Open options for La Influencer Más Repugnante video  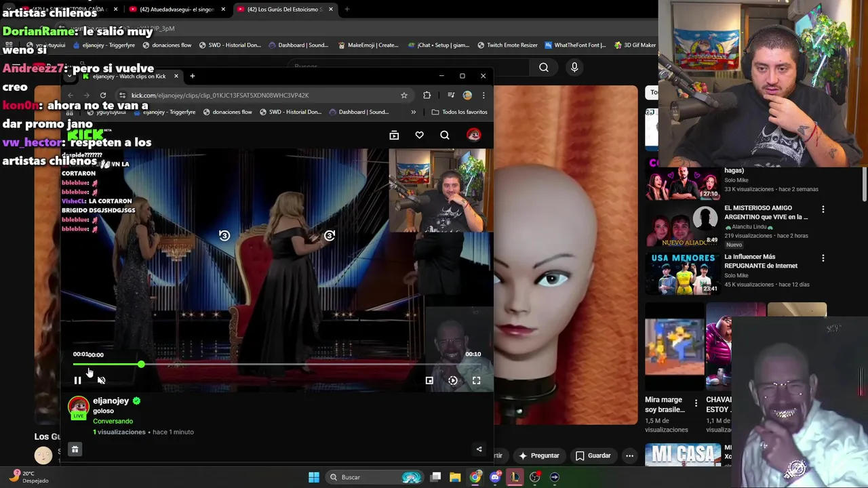pos(823,258)
